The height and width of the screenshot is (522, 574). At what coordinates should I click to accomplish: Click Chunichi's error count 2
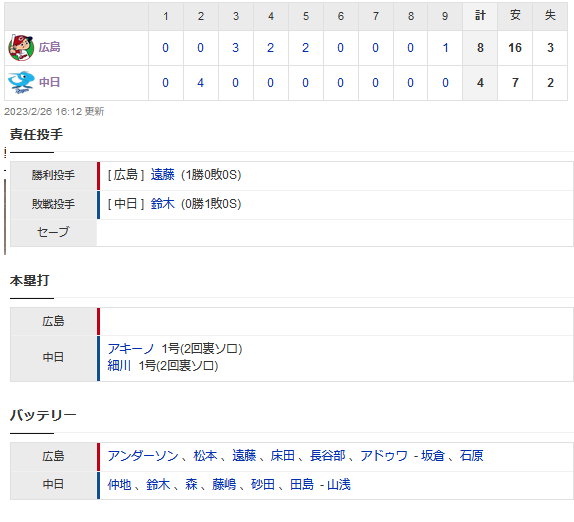click(x=550, y=83)
